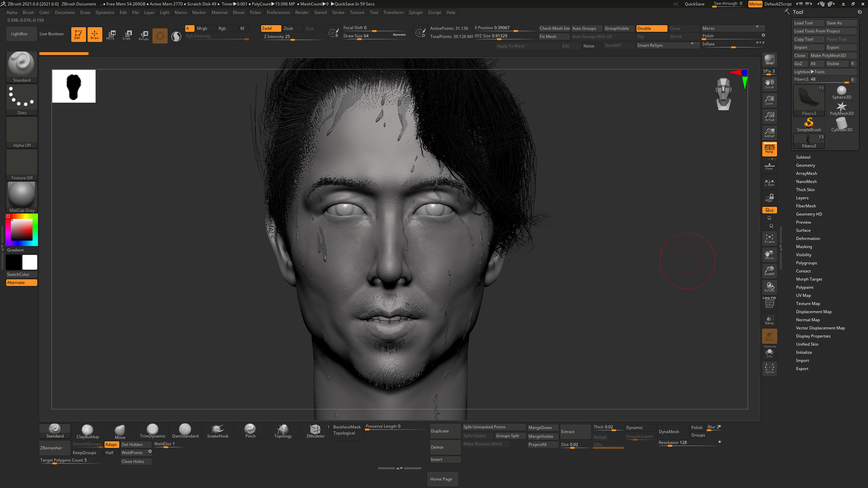Activate the Topology brush
Viewport: 868px width, 488px height.
282,431
